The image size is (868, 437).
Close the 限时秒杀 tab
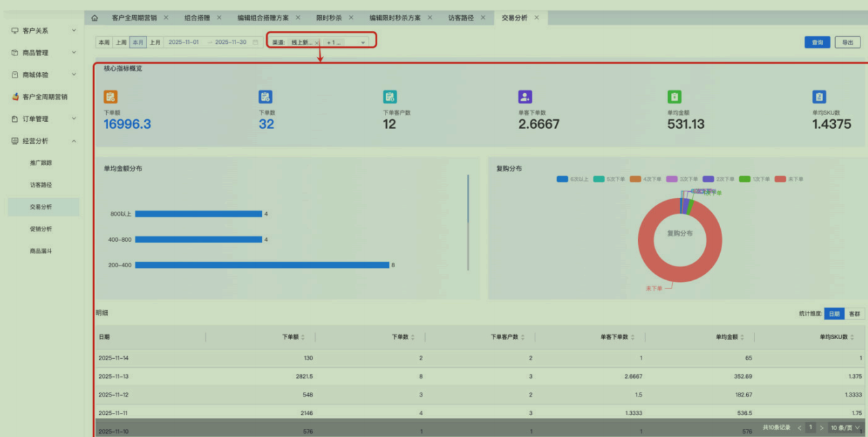point(351,18)
